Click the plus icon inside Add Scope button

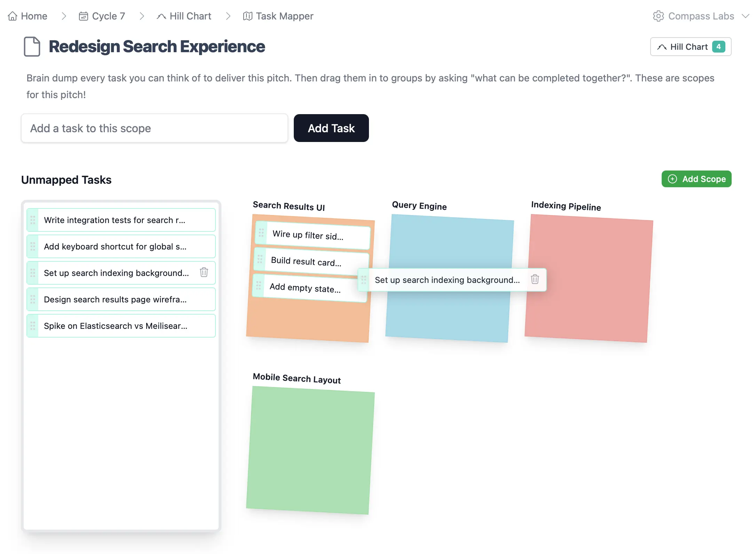(672, 179)
